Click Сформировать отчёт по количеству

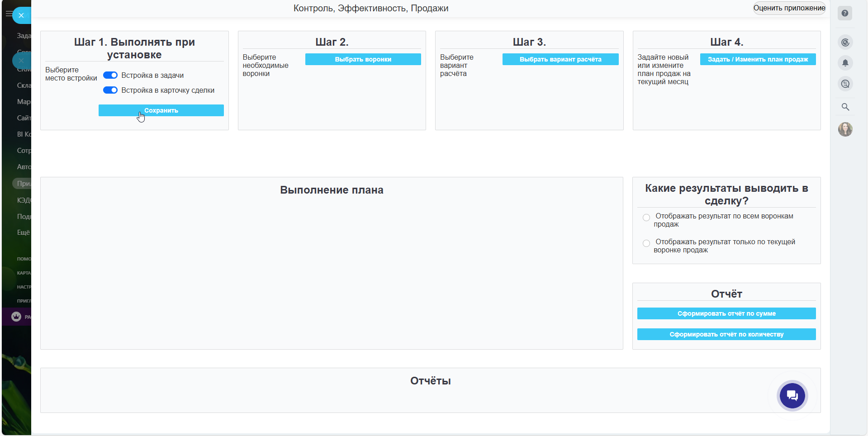726,334
